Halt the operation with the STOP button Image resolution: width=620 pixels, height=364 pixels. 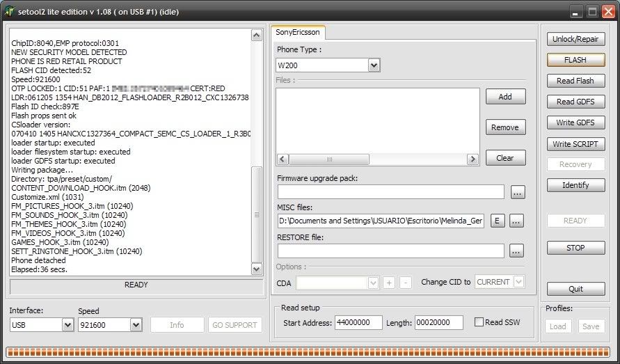[x=575, y=248]
